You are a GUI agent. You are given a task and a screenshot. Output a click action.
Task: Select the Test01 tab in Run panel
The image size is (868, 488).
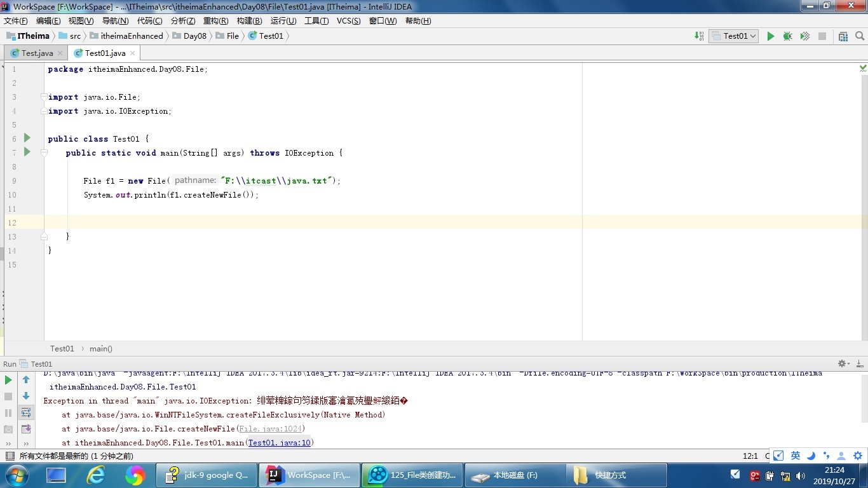pos(36,364)
